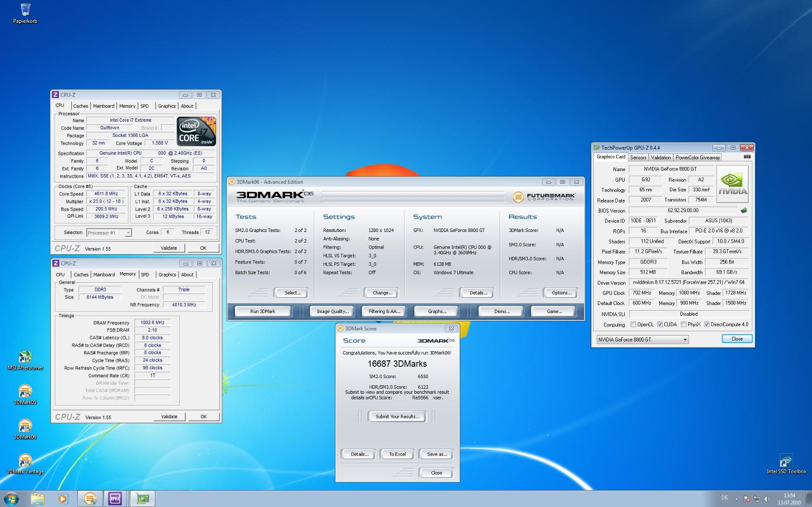This screenshot has width=812, height=507.
Task: Switch to Sensors tab in GPU-Z
Action: (638, 157)
